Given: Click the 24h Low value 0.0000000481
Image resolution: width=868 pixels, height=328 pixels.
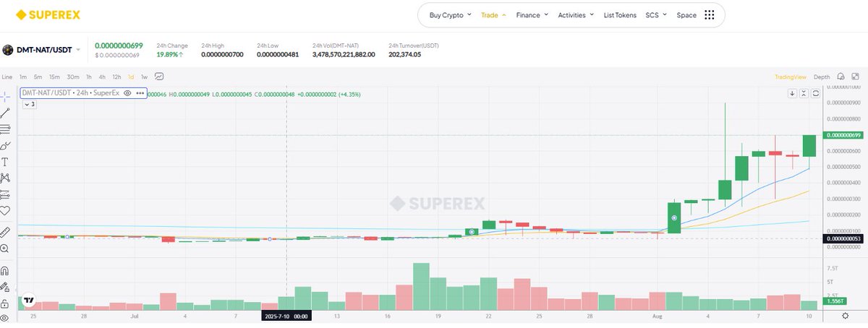Looking at the screenshot, I should pos(278,54).
